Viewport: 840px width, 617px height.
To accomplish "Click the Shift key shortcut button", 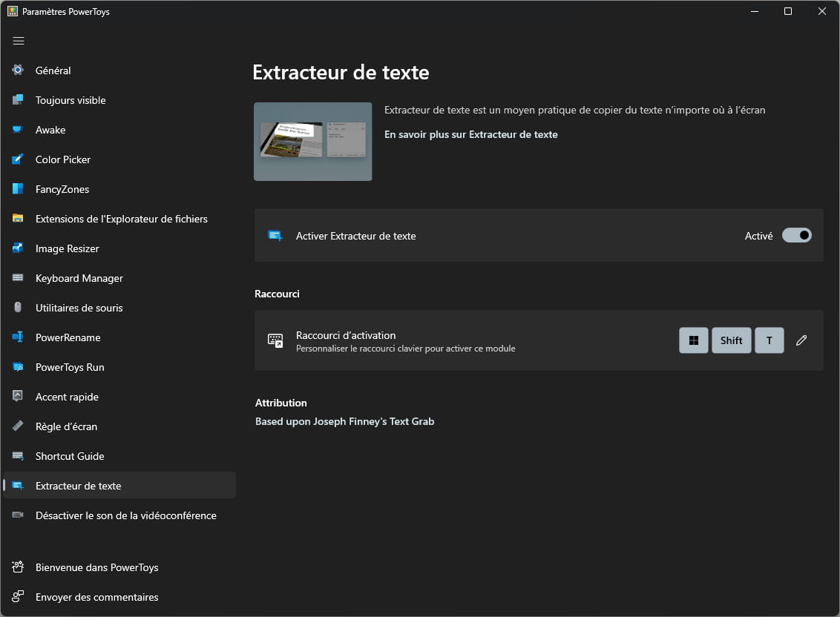I will coord(731,340).
